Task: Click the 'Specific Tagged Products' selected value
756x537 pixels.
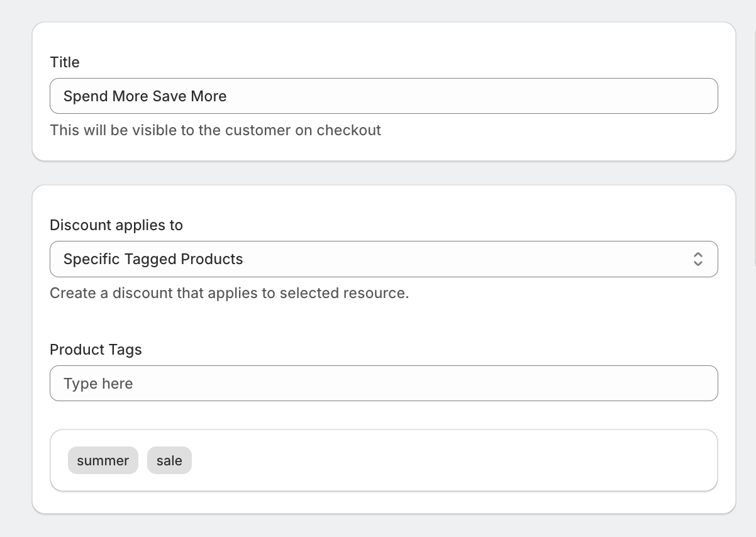Action: click(153, 259)
